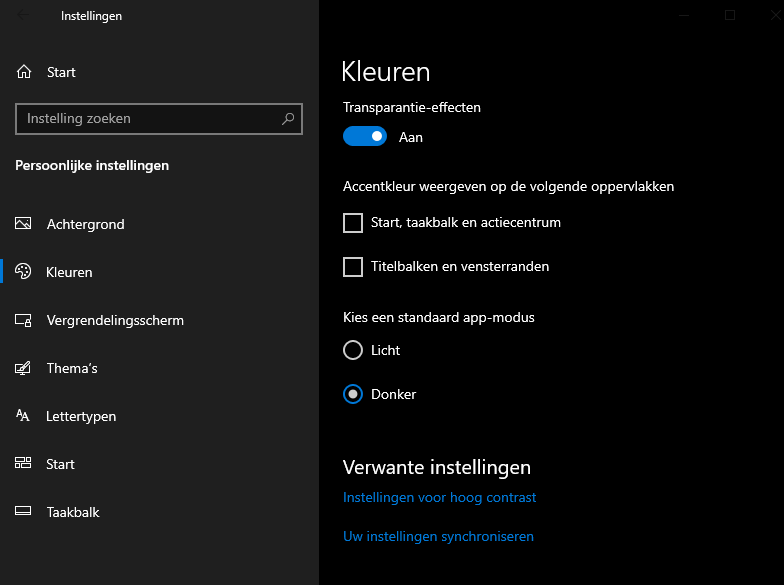Click the back arrow icon in title bar

[24, 16]
